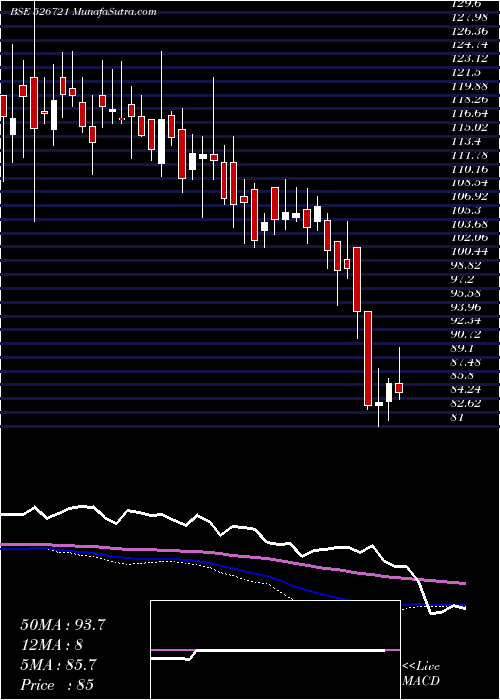Viewport: 500px width, 700px height.
Task: Click the most recent red candlestick
Action: [x=399, y=388]
